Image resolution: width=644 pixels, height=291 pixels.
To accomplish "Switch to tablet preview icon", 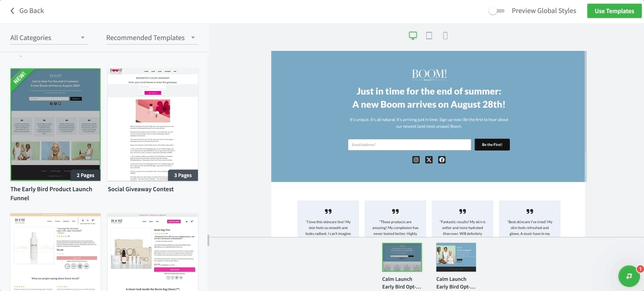I will point(429,36).
